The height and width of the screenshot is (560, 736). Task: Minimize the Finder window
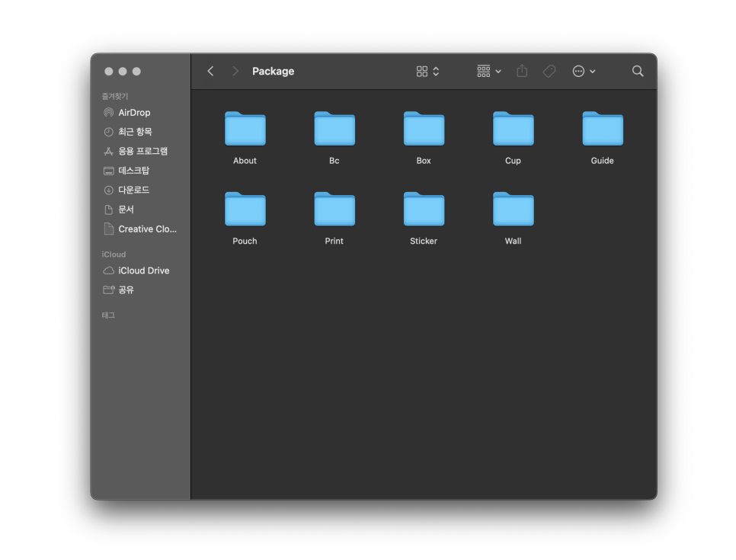123,72
